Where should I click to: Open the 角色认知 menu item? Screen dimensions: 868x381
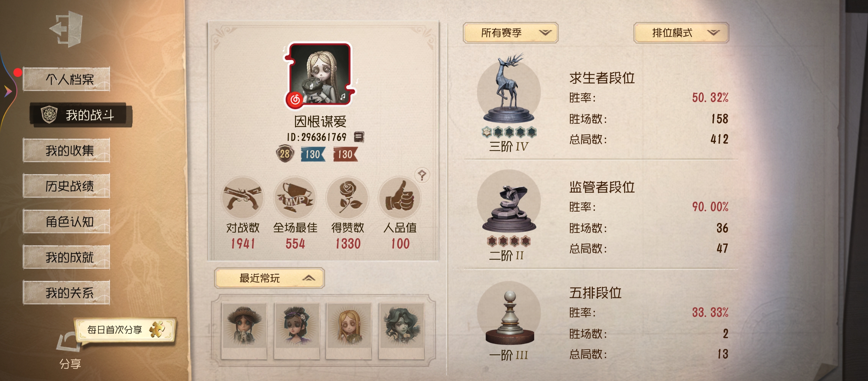tap(66, 222)
